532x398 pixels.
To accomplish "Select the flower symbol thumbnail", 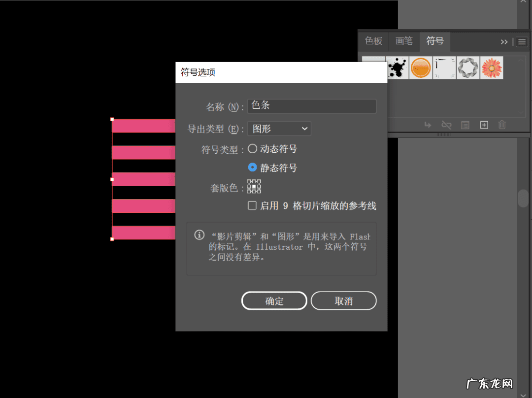I will [491, 68].
